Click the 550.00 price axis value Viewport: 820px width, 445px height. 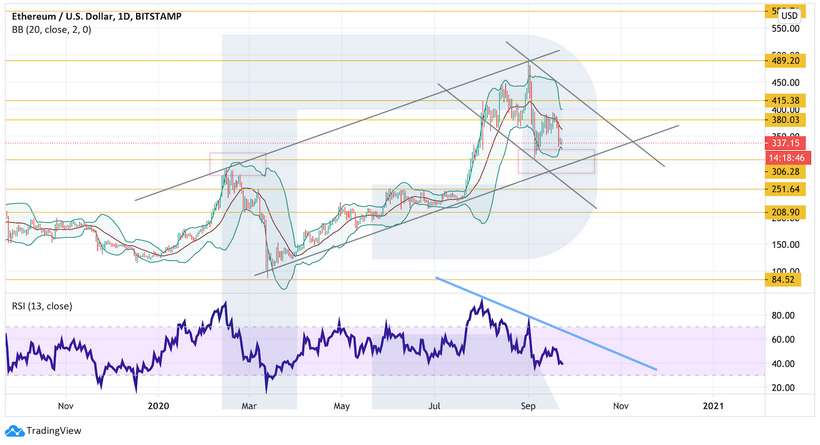pos(785,29)
